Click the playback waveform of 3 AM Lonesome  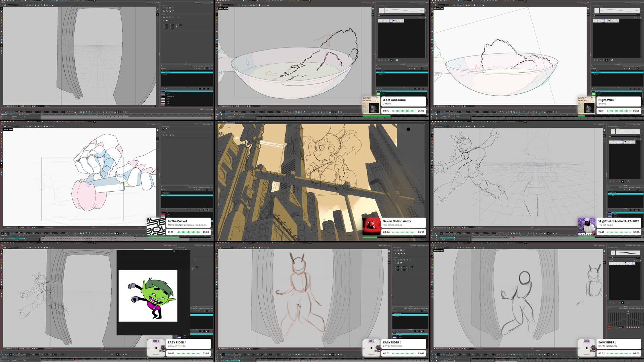pos(404,111)
